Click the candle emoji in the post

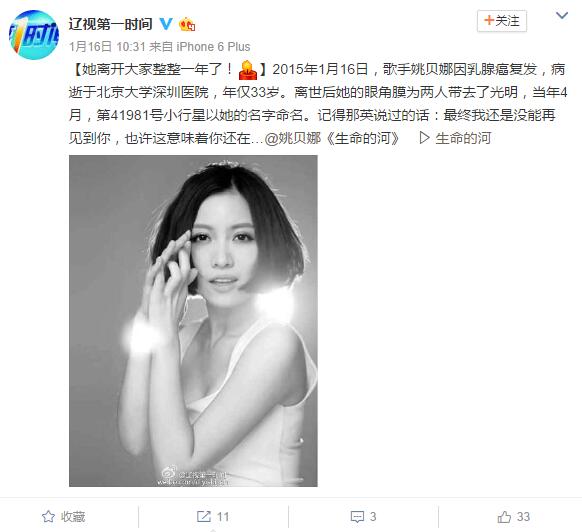(x=248, y=70)
